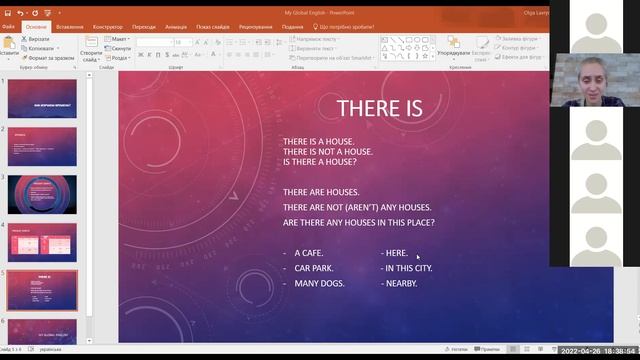Screen dimensions: 640x360
Task: Toggle bold Ж formatting
Action: click(141, 55)
